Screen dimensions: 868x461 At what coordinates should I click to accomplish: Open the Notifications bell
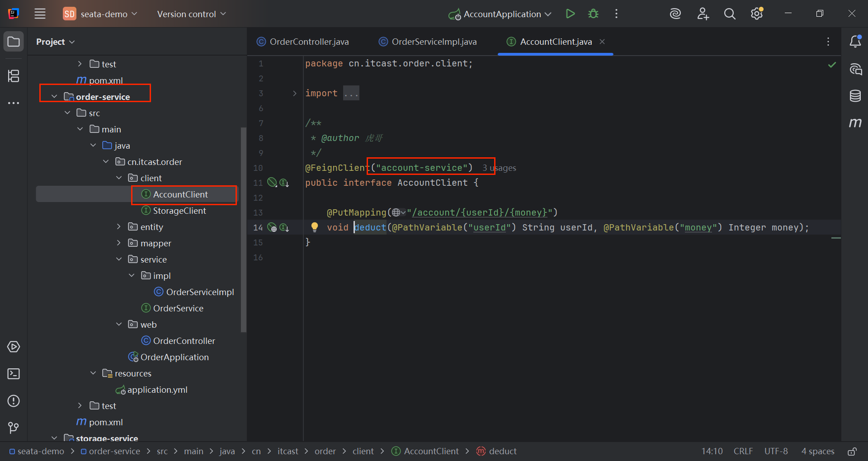coord(855,42)
